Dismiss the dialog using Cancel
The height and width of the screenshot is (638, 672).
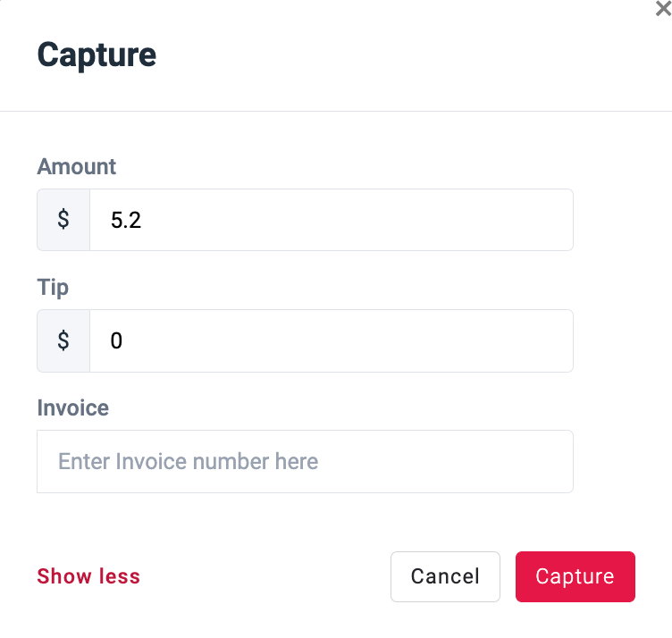coord(445,576)
